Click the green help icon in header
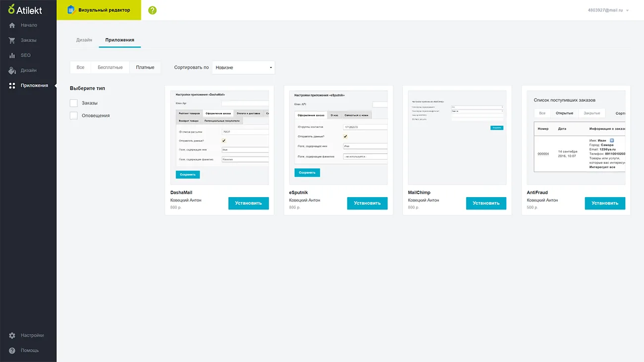 tap(152, 10)
